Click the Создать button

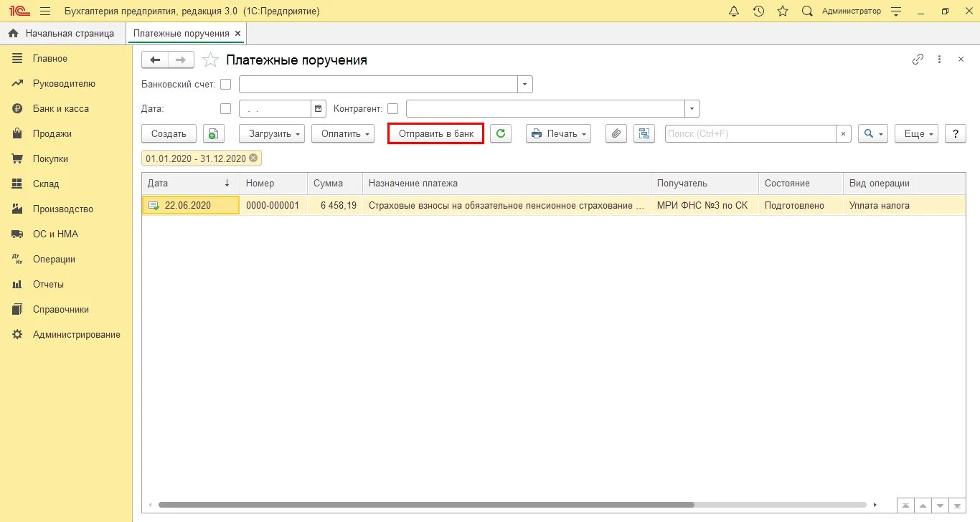point(169,133)
